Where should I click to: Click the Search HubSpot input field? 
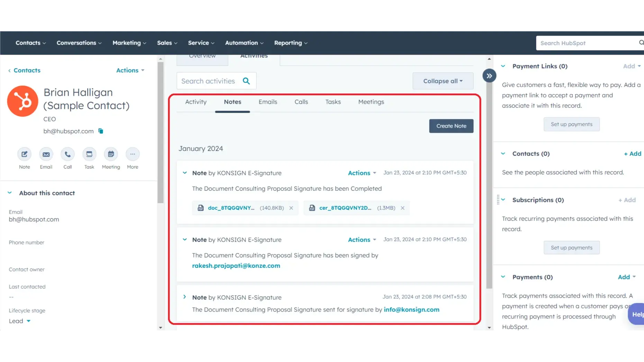(590, 43)
